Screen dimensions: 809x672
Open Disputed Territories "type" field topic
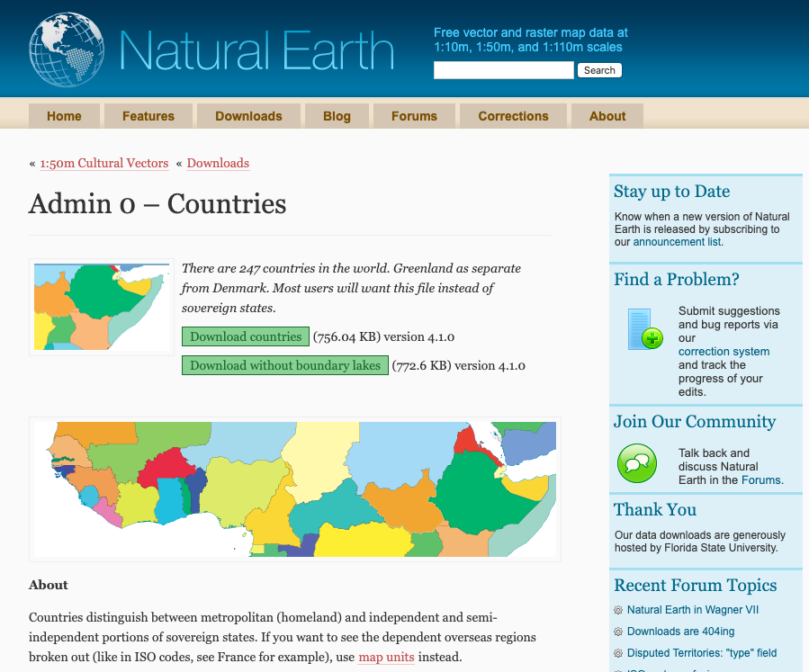702,653
